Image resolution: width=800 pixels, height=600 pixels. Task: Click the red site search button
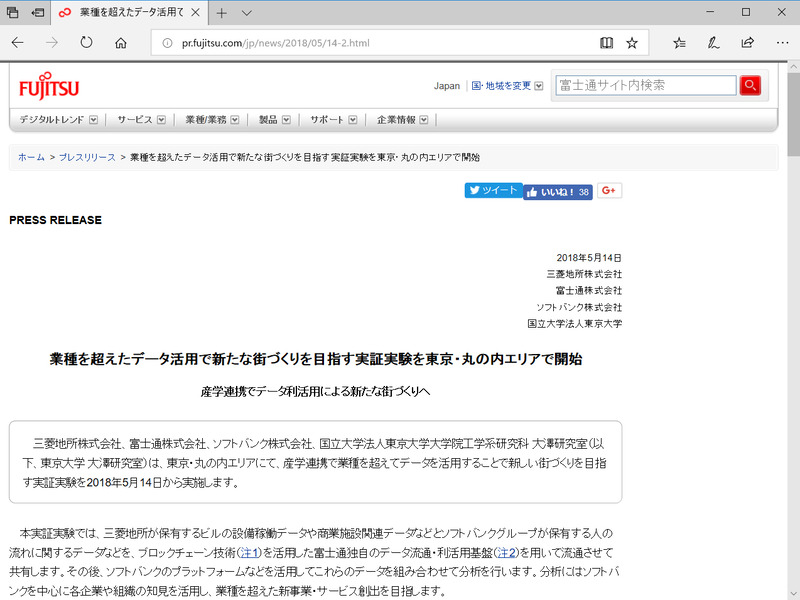(750, 85)
